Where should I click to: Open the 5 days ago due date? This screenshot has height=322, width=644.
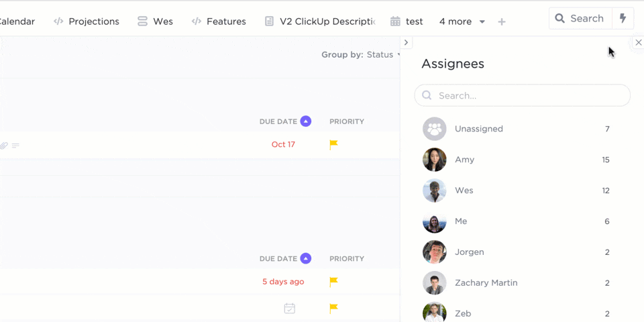[283, 282]
